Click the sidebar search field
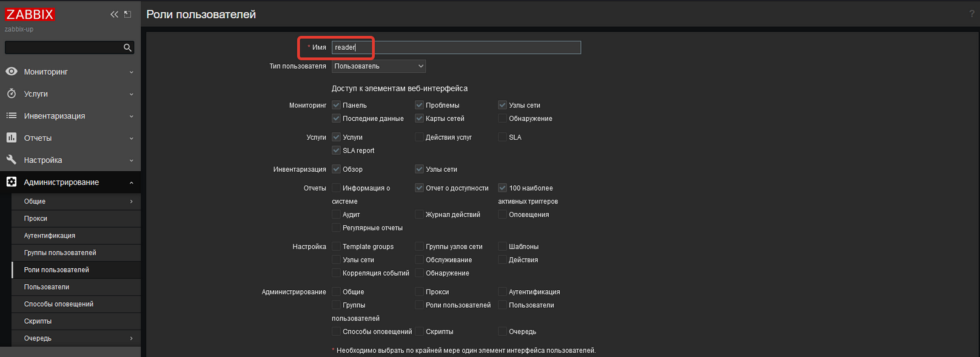Viewport: 980px width, 357px height. click(64, 47)
